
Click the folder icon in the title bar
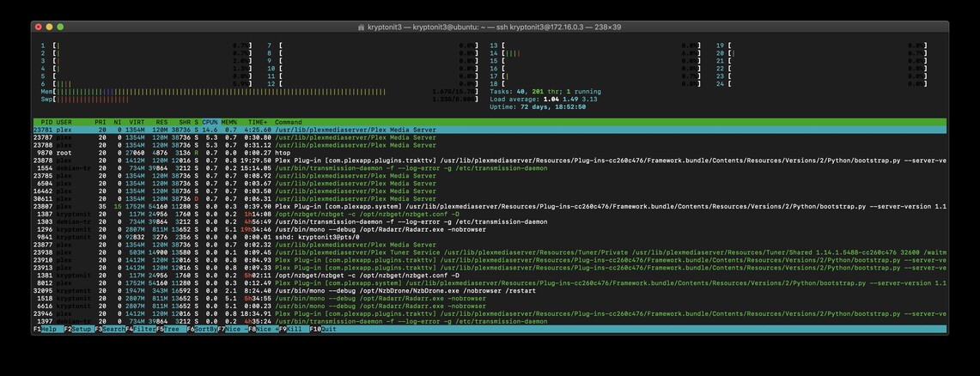pos(362,27)
